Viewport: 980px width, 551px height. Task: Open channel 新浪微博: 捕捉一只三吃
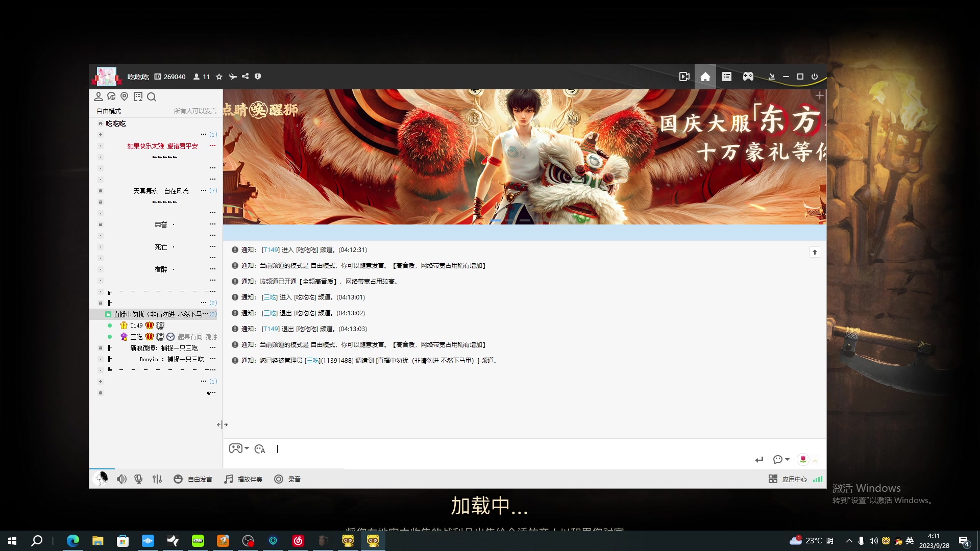tap(164, 348)
